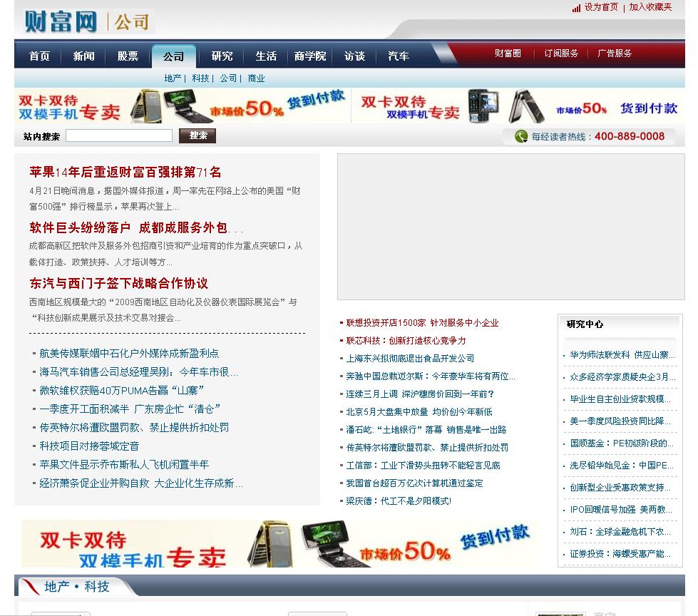Click the large gray media placeholder box
The width and height of the screenshot is (698, 616).
510,227
